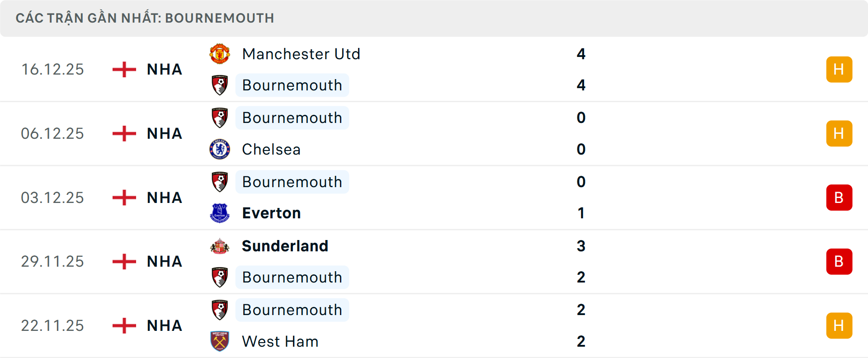Click the red B badge for the Everton match

point(839,197)
